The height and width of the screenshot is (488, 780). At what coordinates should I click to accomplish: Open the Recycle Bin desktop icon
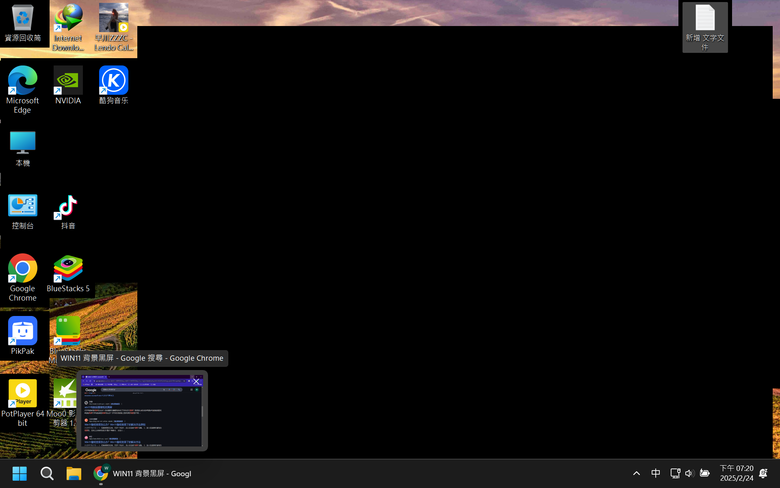[22, 23]
